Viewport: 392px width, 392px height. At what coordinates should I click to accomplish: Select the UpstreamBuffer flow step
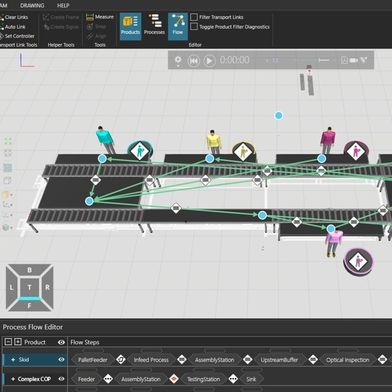tap(279, 360)
